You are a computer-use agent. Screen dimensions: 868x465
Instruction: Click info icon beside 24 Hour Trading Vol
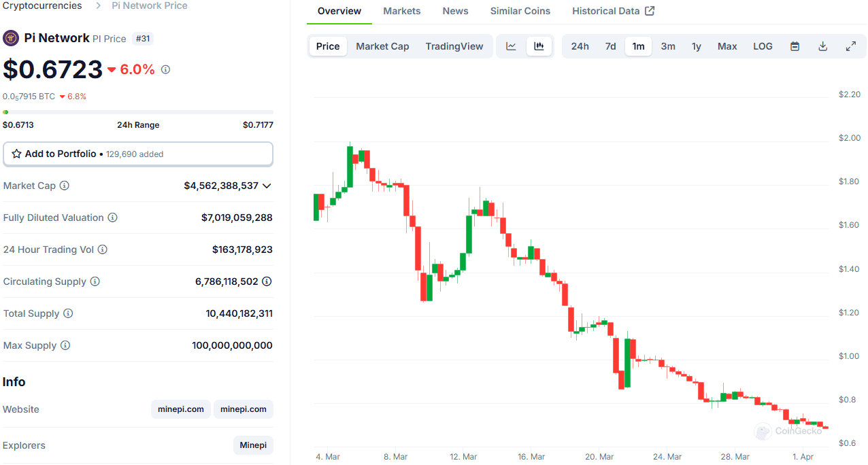pos(103,249)
